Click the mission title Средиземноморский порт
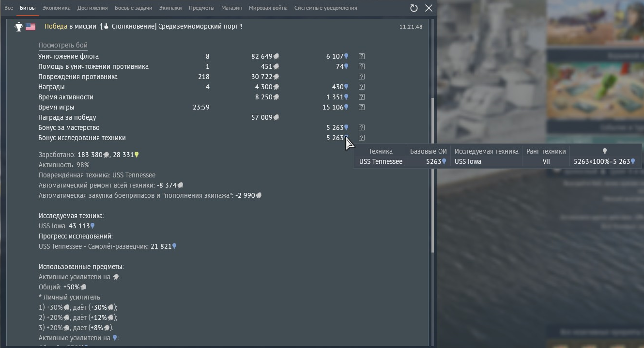The image size is (644, 348). pos(199,26)
